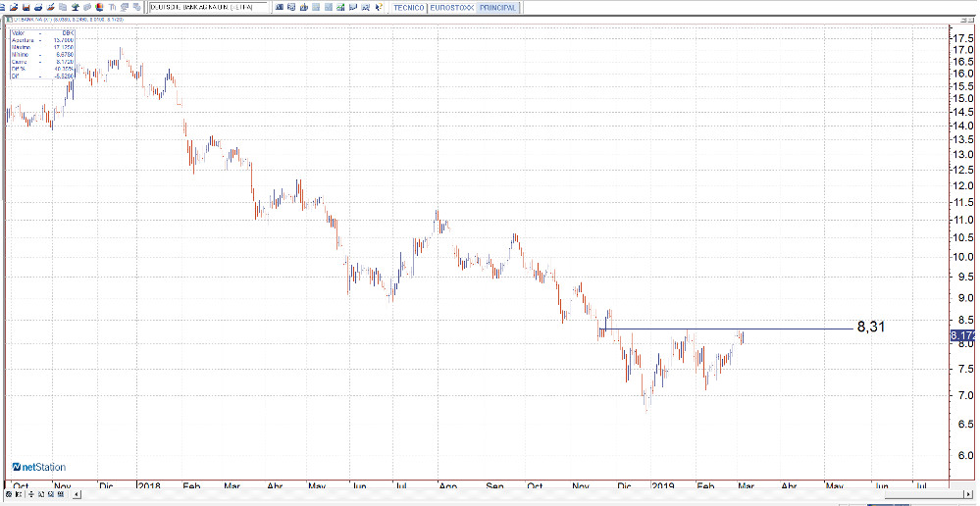980x506 pixels.
Task: Click the 17.5 price axis label
Action: pyautogui.click(x=962, y=37)
